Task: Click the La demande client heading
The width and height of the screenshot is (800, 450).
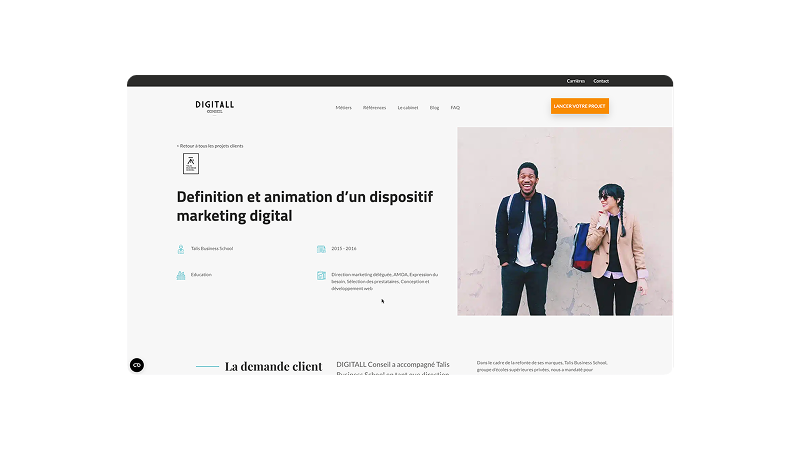Action: tap(273, 367)
